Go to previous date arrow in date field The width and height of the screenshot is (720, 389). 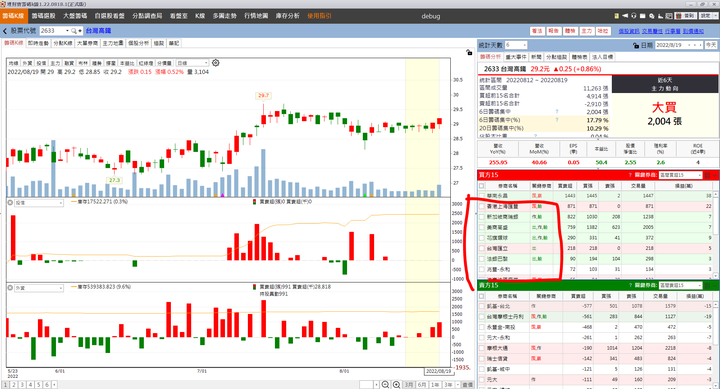694,45
